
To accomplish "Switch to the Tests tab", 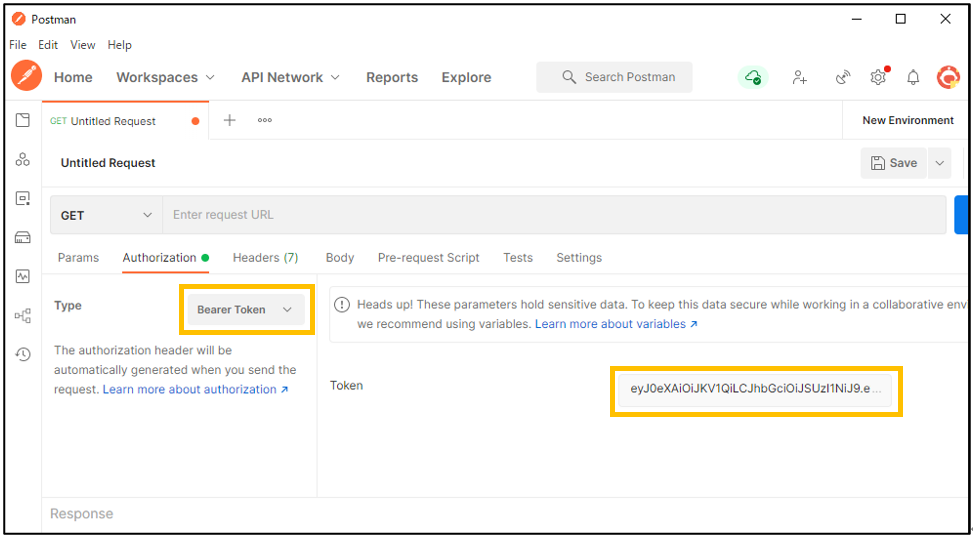I will 518,258.
